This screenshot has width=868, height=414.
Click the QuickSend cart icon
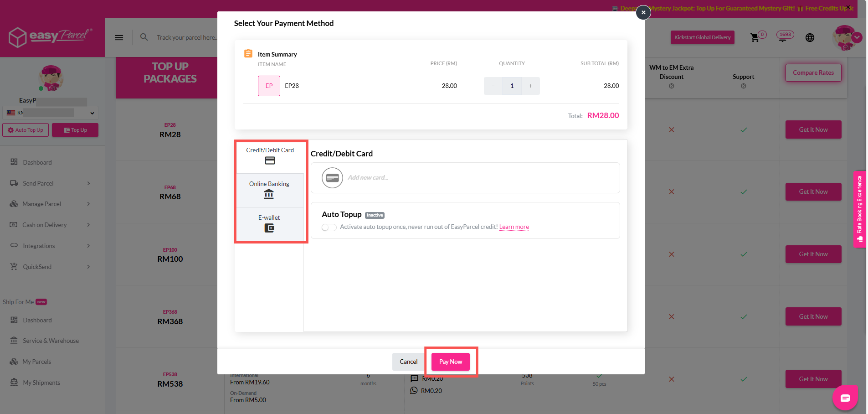pyautogui.click(x=14, y=266)
